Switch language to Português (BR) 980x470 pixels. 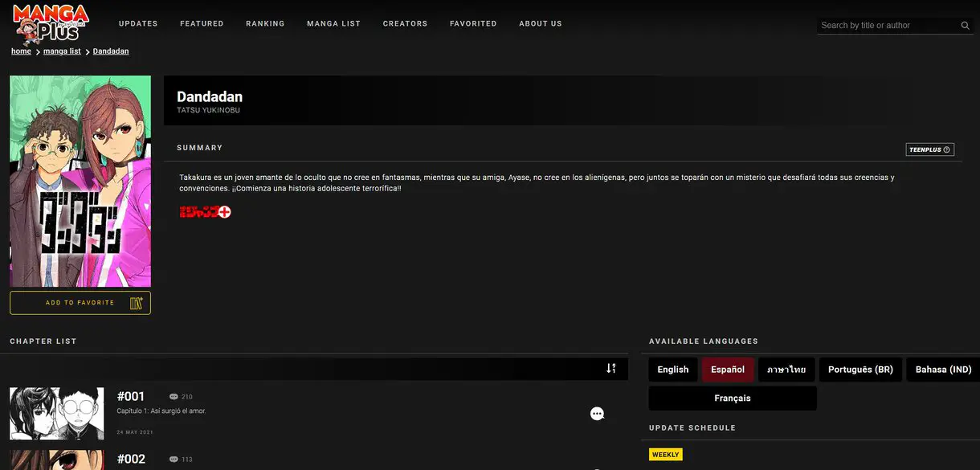(860, 370)
